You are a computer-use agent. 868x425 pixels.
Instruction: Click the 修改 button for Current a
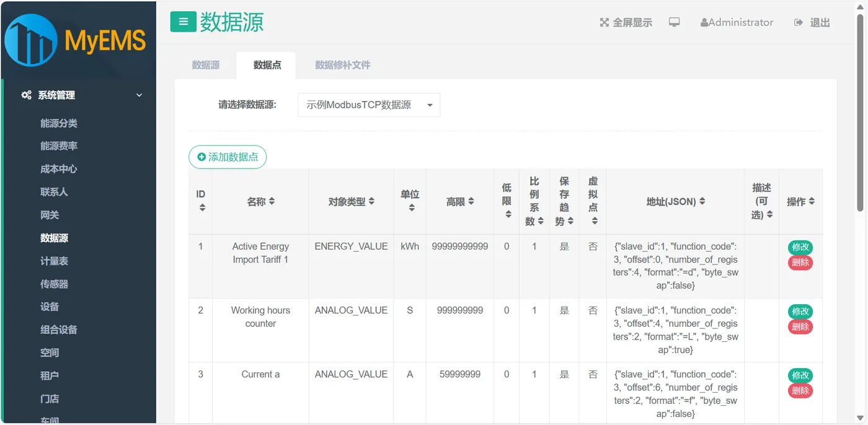[800, 375]
